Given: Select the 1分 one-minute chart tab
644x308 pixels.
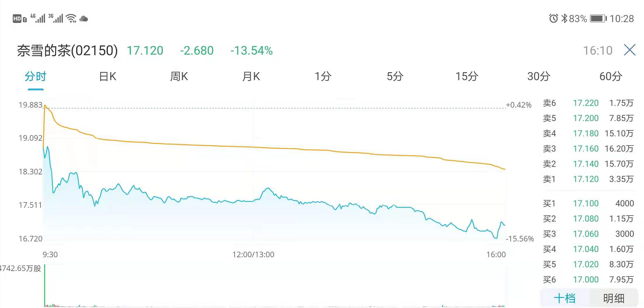Looking at the screenshot, I should [323, 77].
